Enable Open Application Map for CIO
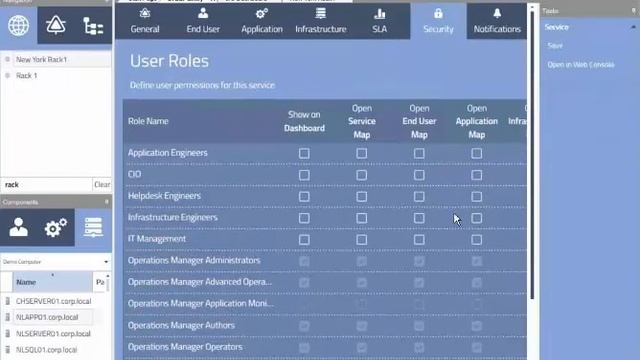 (x=477, y=175)
